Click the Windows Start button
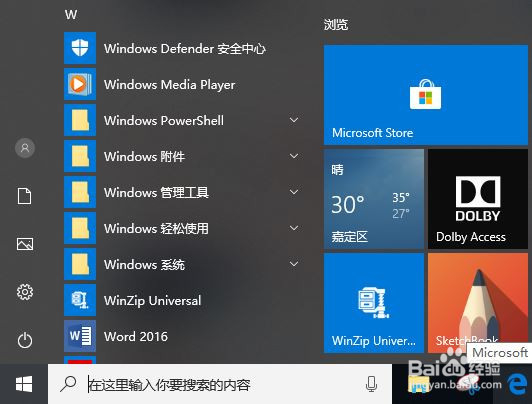 24,384
